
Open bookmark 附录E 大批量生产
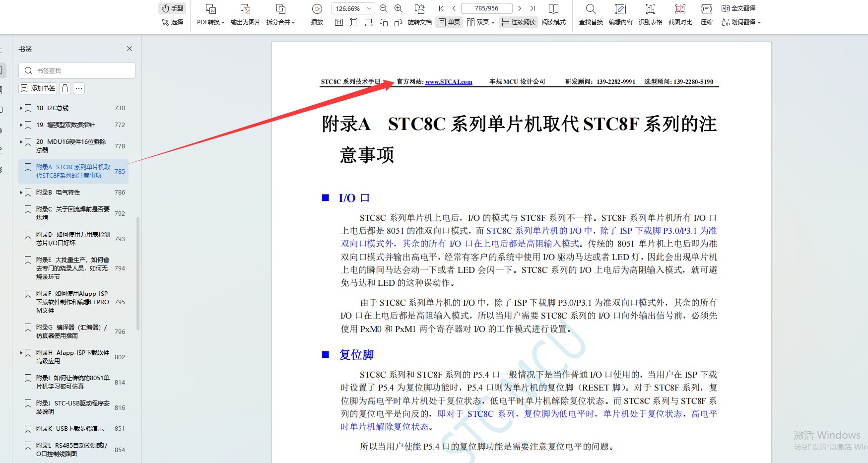click(x=73, y=268)
